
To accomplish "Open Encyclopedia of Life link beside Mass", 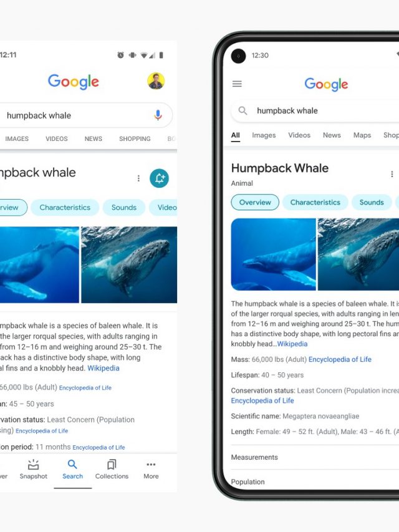I will tap(340, 359).
